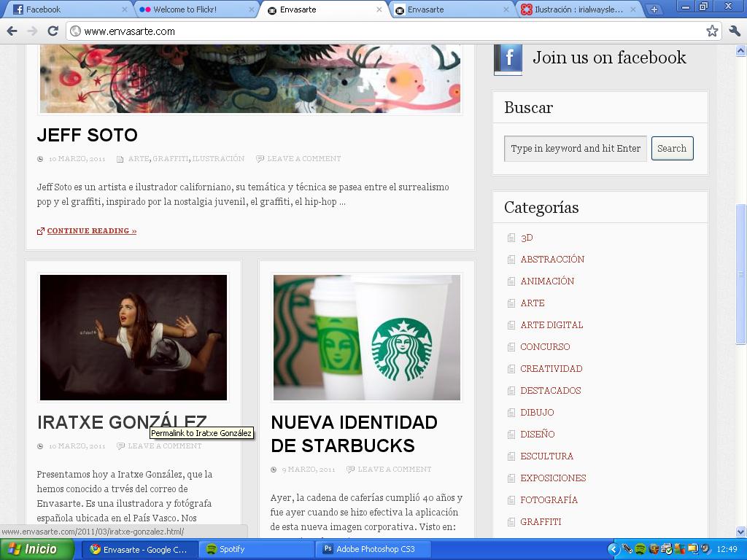Open the ANIMACIÓN category

tap(547, 281)
